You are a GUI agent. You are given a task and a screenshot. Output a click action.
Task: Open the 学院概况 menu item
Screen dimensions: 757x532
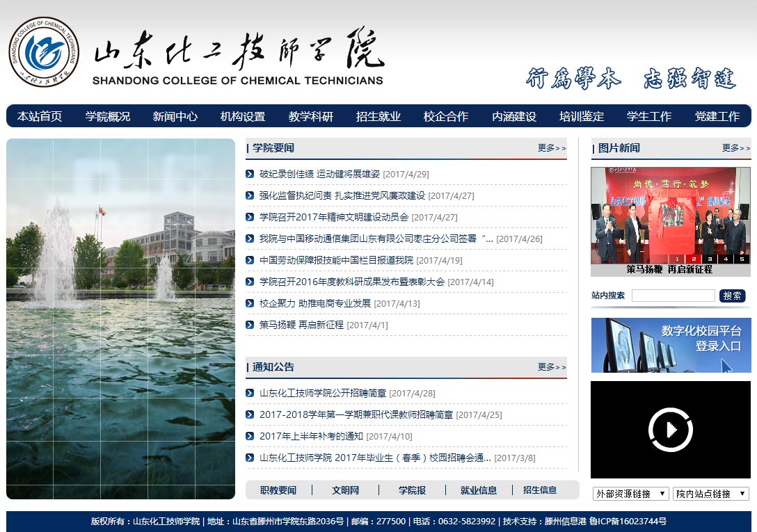[x=108, y=116]
